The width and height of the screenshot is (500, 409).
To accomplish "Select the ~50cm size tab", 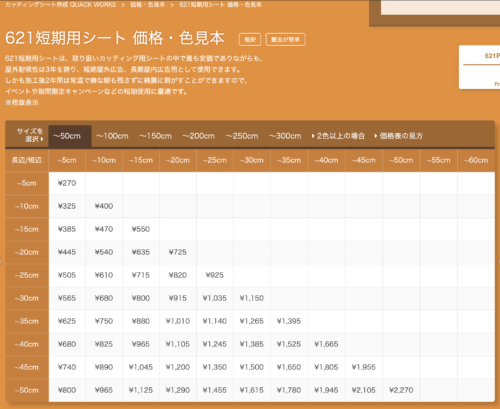I will (x=70, y=136).
